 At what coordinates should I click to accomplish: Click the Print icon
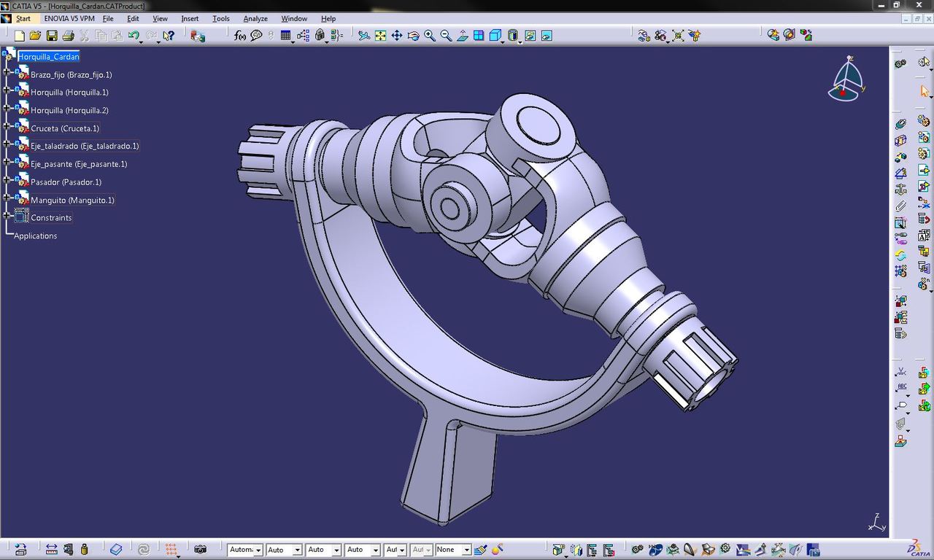pyautogui.click(x=68, y=35)
